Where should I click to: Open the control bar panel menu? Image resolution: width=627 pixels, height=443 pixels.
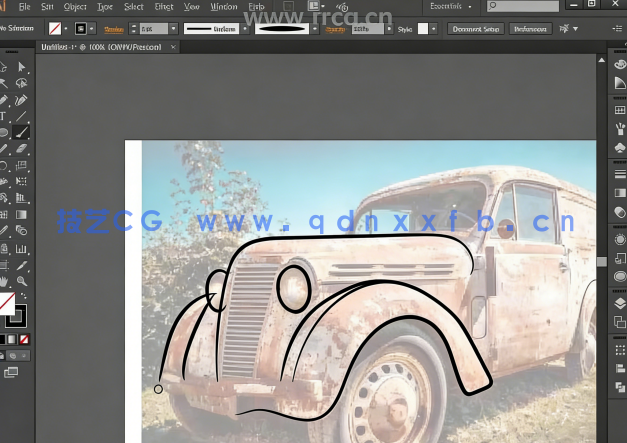[x=617, y=28]
